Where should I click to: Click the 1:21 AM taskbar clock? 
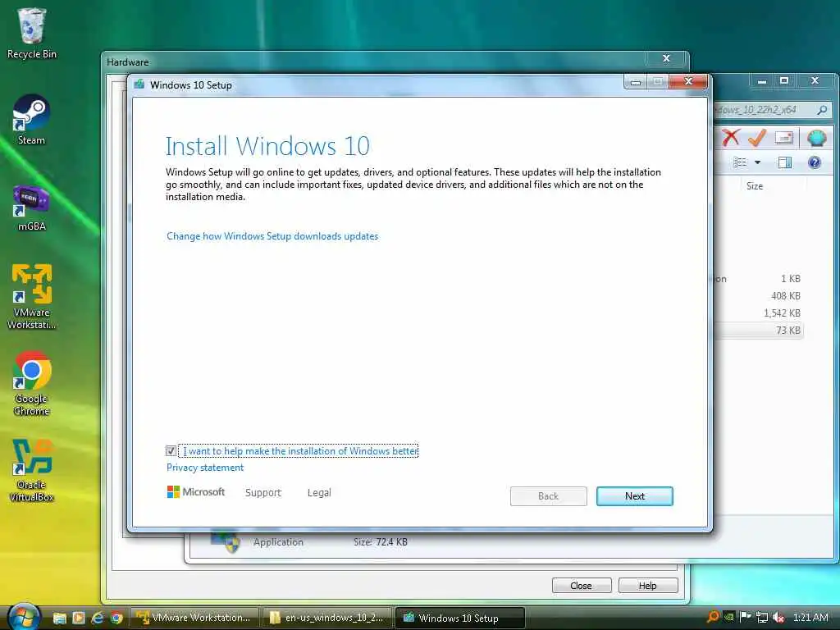[810, 617]
